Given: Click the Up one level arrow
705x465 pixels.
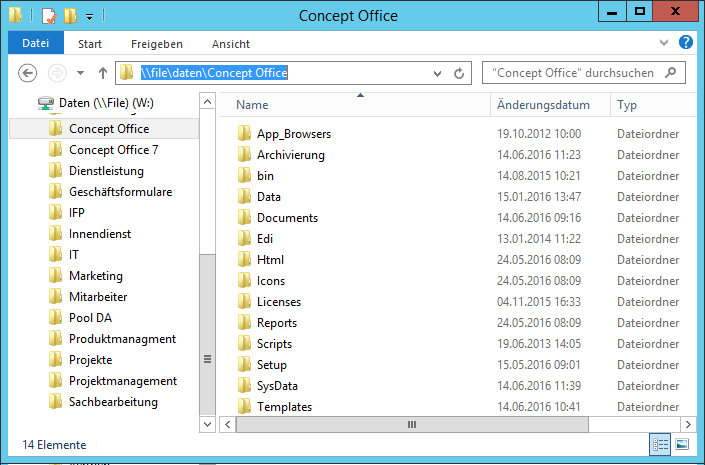Looking at the screenshot, I should tap(102, 73).
